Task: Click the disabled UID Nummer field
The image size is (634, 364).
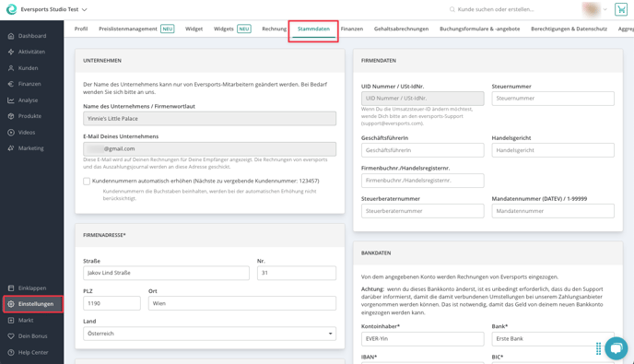Action: [423, 99]
